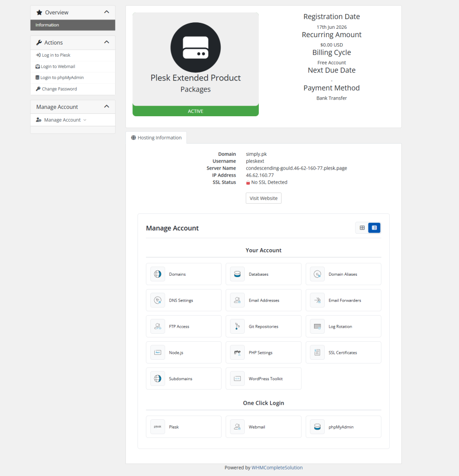The width and height of the screenshot is (459, 476).
Task: Choose Login to phpMyAdmin action
Action: (x=73, y=78)
